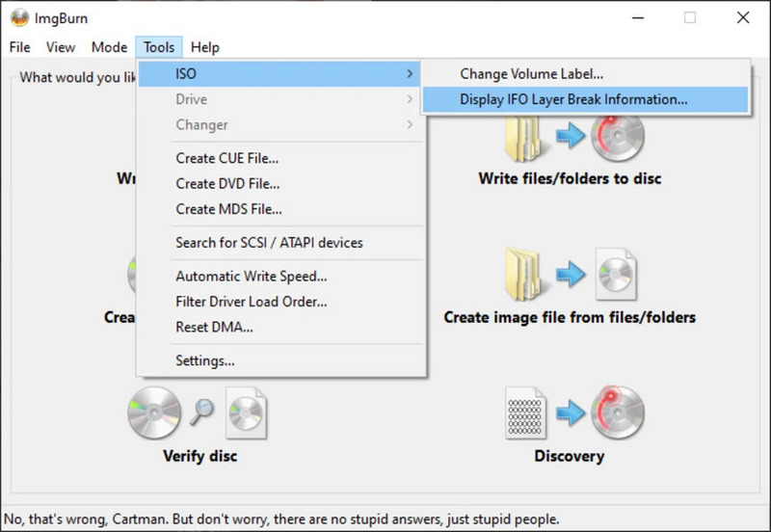Screen dimensions: 771x532
Task: Select Change Volume Label option
Action: 531,74
